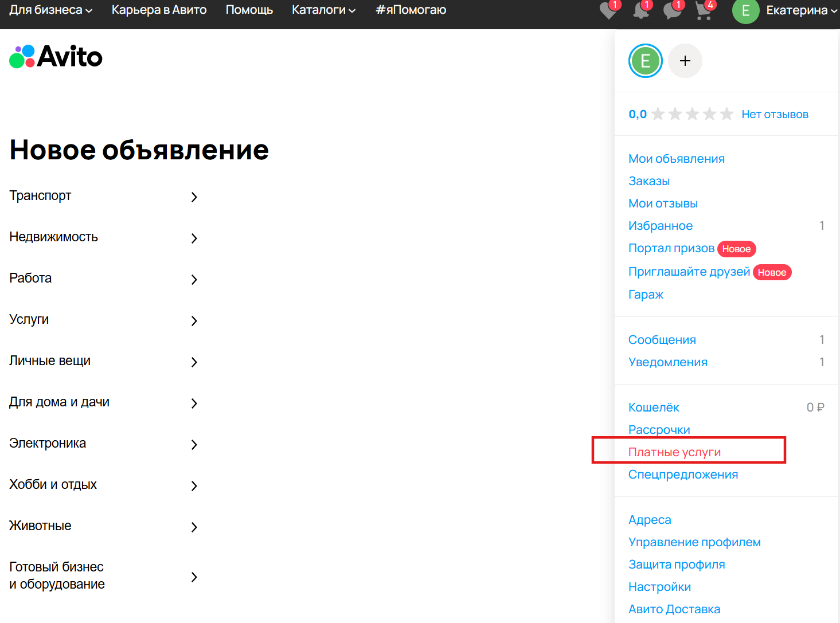Expand the Транспорт category chevron
Screen dimensions: 840x623
coord(194,197)
